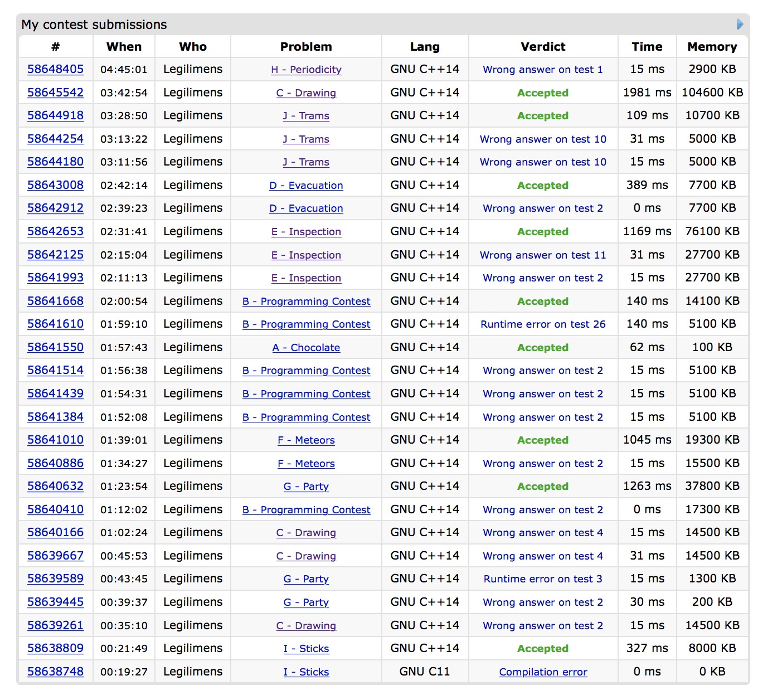Click the Verdict column header
This screenshot has width=758, height=700.
543,47
